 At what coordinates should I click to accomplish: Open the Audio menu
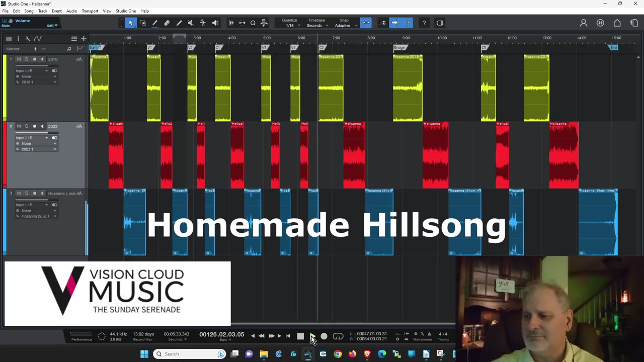[72, 11]
